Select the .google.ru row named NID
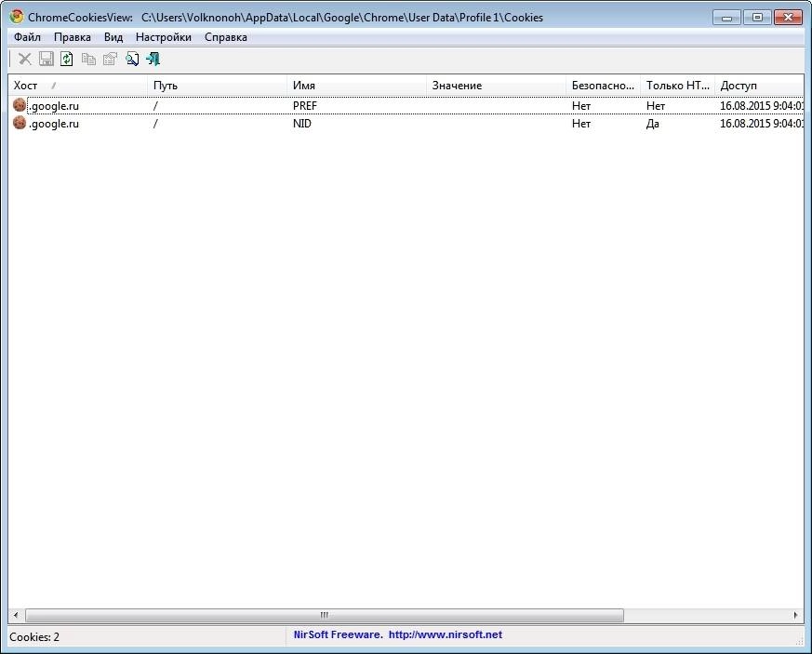The width and height of the screenshot is (812, 654). (406, 123)
